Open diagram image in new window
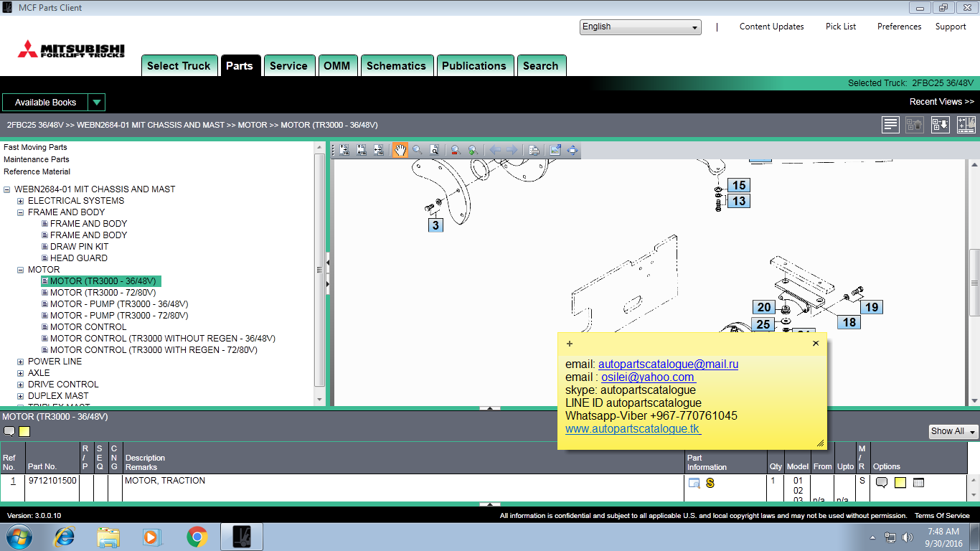980x551 pixels. (555, 150)
